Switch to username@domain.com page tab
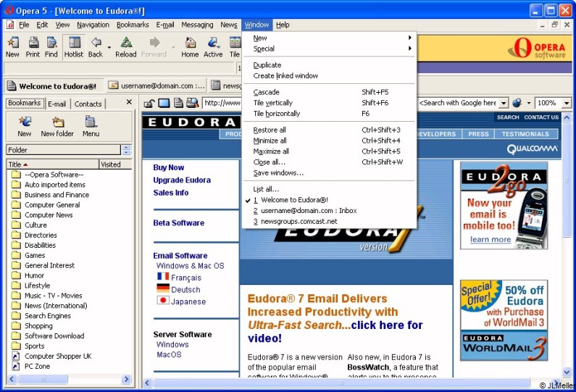The width and height of the screenshot is (576, 392). point(156,86)
